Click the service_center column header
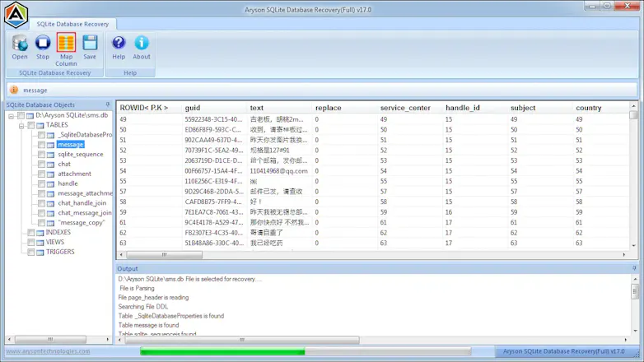The image size is (644, 362). [409, 108]
